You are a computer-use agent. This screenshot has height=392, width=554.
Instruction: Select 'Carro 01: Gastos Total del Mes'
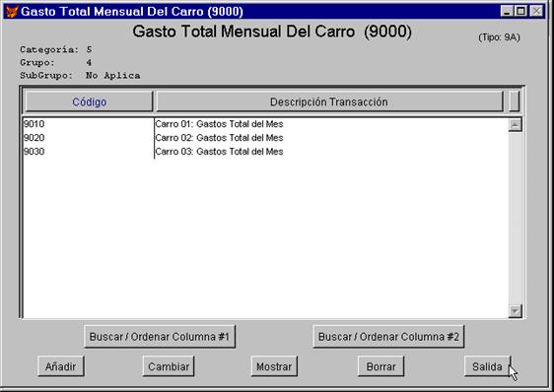(x=219, y=124)
